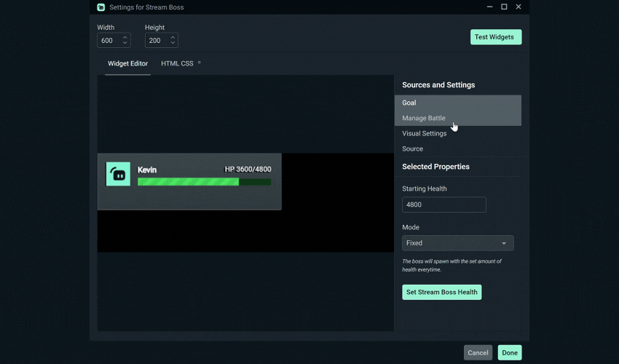Open the HTML CSS tab
The width and height of the screenshot is (619, 364).
point(177,64)
